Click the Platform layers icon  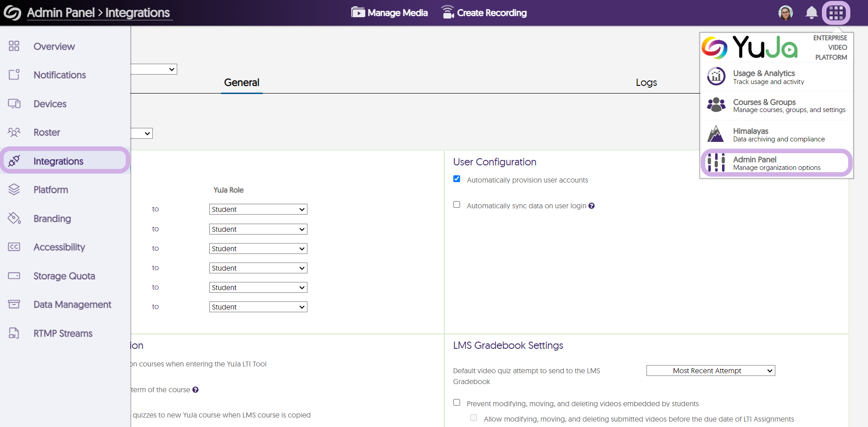14,189
